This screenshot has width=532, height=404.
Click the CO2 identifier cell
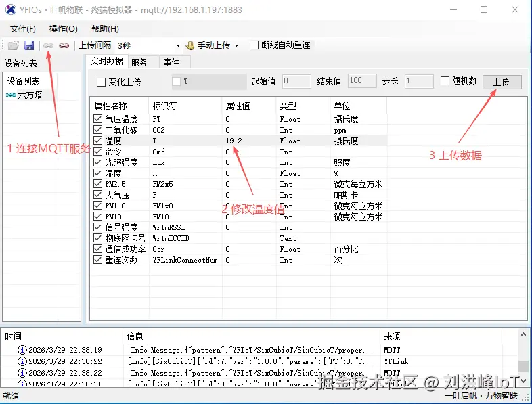[158, 130]
